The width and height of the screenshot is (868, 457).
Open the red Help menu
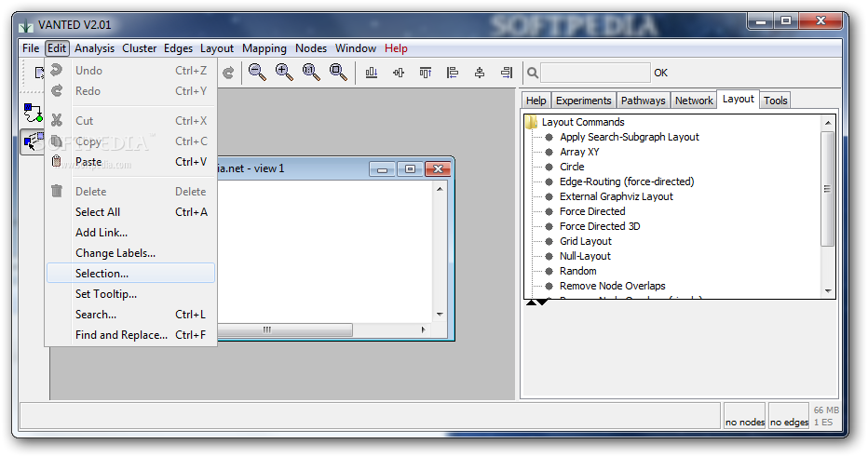(397, 48)
